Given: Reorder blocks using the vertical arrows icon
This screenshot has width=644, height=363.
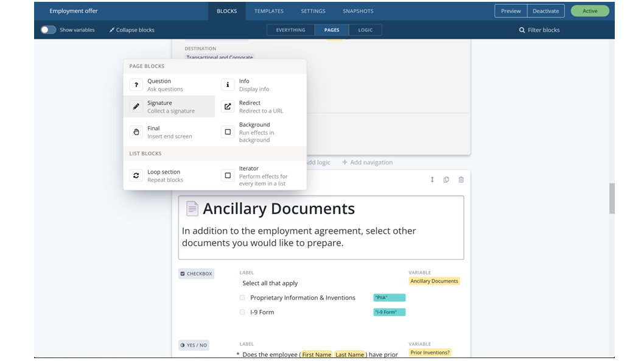Looking at the screenshot, I should tap(432, 180).
